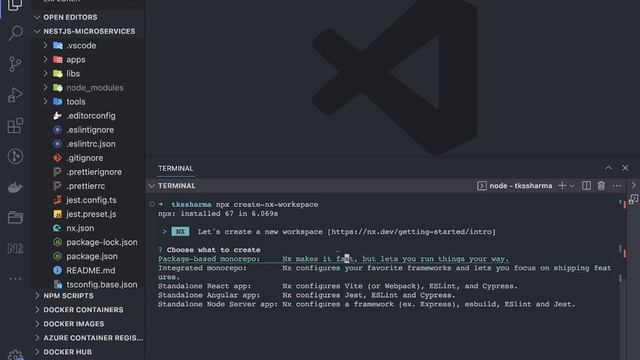
Task: Open the Extensions view
Action: (x=15, y=126)
